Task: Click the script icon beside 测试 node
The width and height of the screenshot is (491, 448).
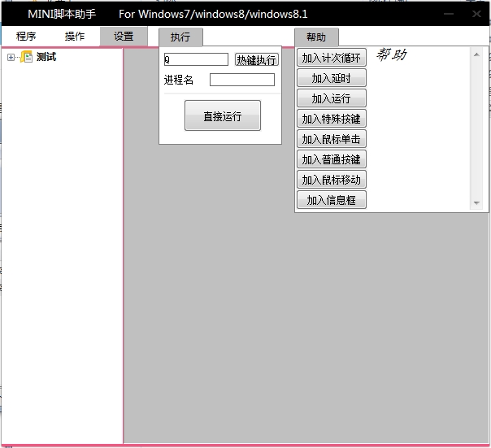Action: pyautogui.click(x=27, y=57)
